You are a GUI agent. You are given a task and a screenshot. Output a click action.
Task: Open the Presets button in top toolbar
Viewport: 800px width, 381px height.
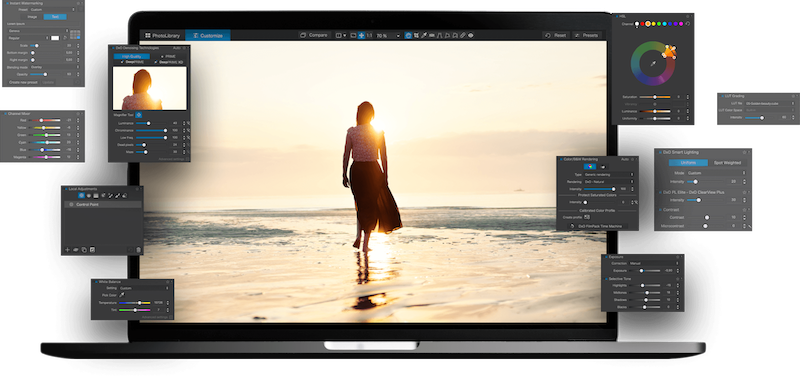[586, 35]
